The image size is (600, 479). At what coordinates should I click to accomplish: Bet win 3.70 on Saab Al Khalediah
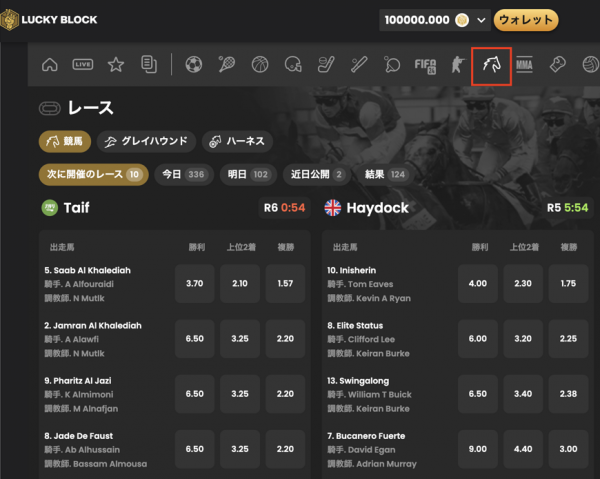click(194, 283)
